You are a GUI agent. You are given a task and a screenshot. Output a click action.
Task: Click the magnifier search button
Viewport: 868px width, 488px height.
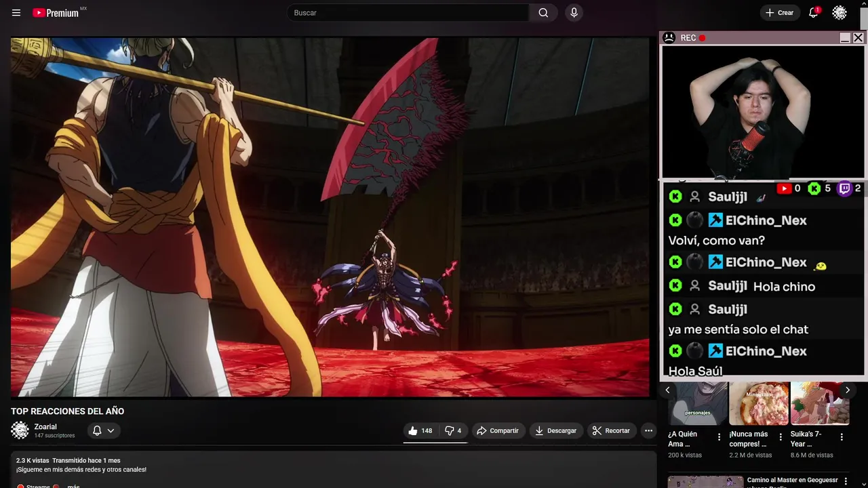coord(543,13)
